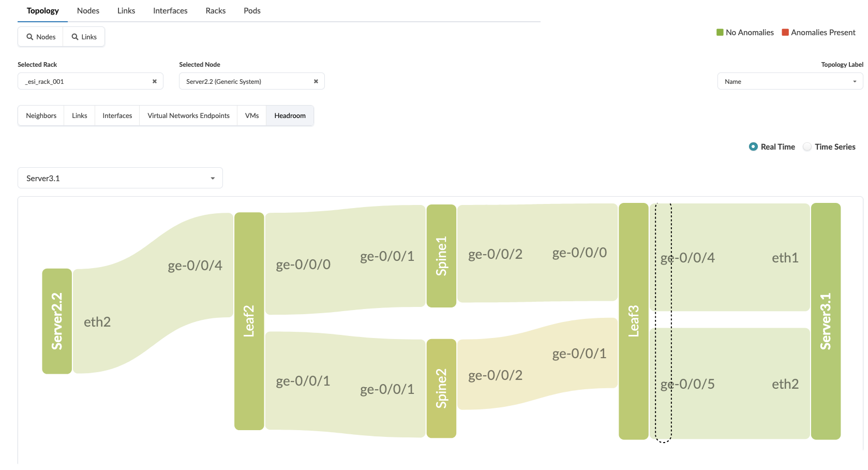Click the green No Anomalies legend swatch
The width and height of the screenshot is (868, 470).
[x=720, y=32]
